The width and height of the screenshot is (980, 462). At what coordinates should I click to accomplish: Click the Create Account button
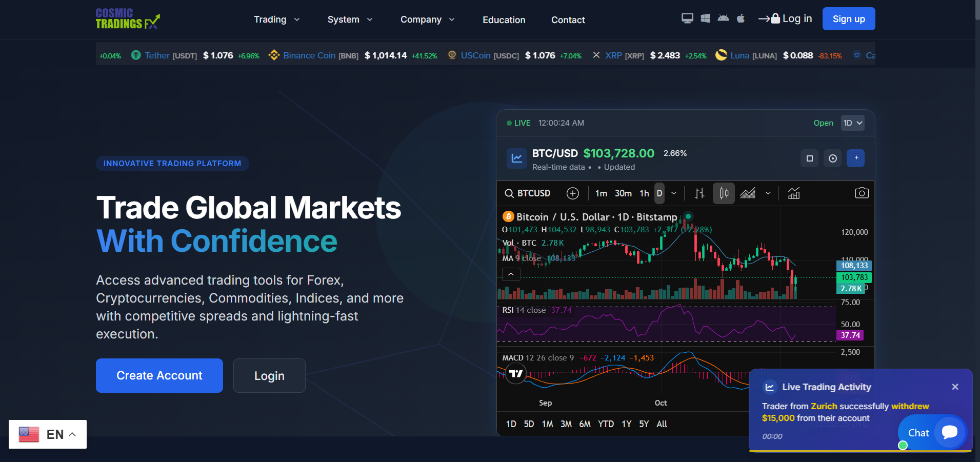(x=159, y=375)
